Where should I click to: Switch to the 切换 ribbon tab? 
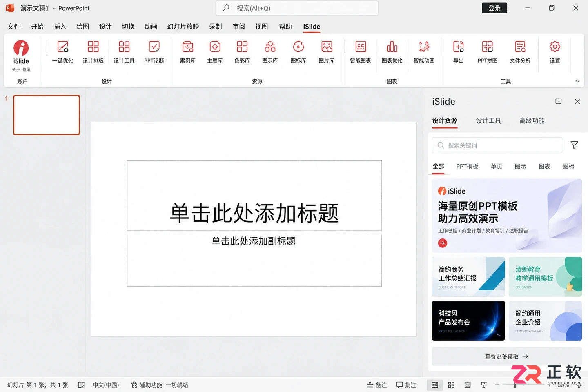[128, 27]
